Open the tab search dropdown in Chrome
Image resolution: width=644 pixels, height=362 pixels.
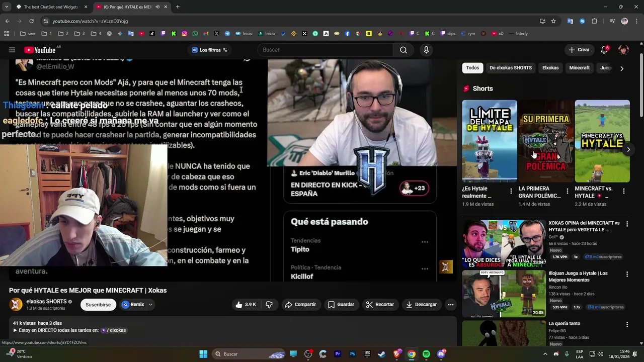7,7
